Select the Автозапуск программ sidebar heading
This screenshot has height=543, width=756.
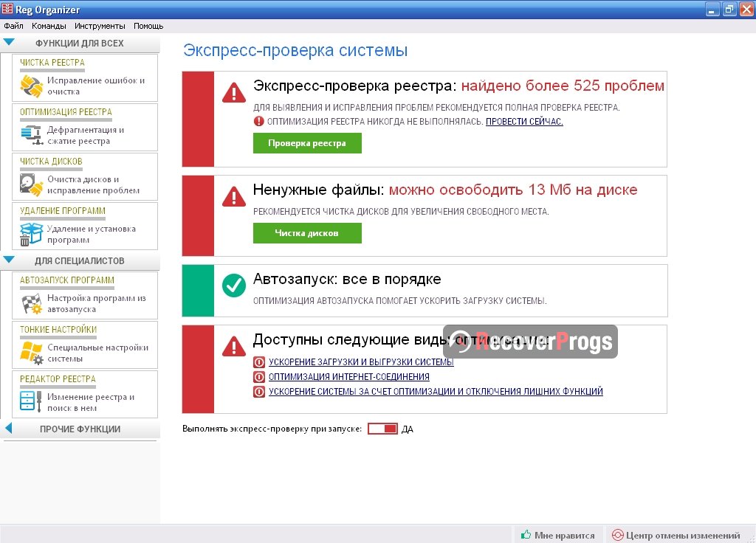pyautogui.click(x=67, y=280)
